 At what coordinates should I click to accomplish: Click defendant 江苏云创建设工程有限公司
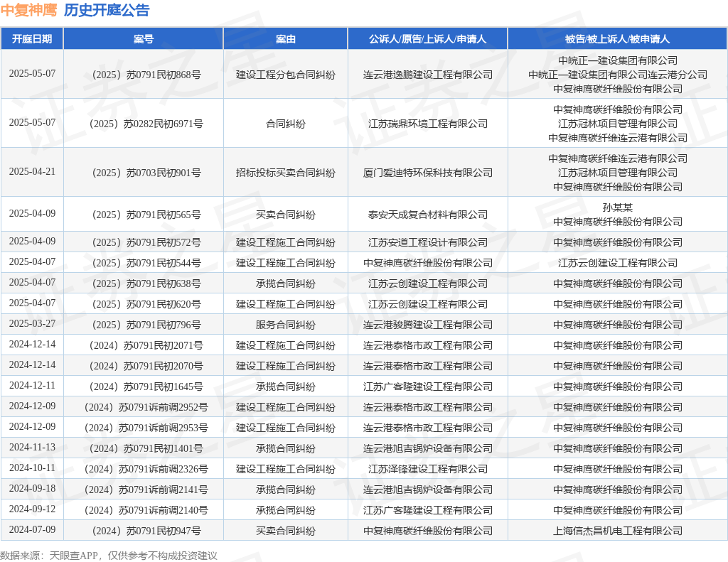click(618, 263)
